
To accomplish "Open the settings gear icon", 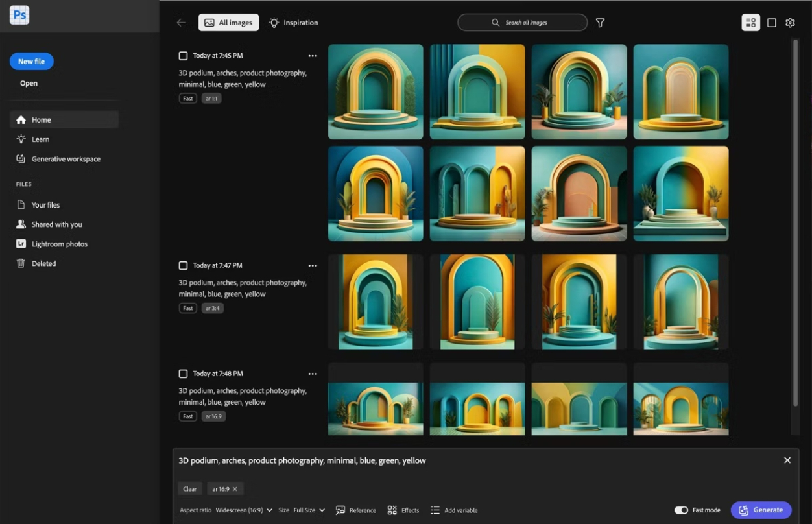I will click(790, 23).
